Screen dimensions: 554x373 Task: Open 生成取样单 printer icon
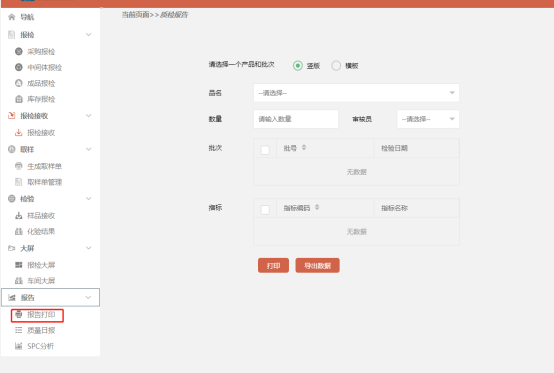click(19, 166)
